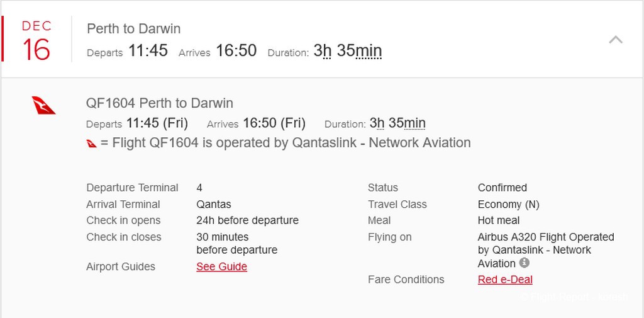Click the Airbus A320 Flight Operated text
This screenshot has width=644, height=318.
546,237
